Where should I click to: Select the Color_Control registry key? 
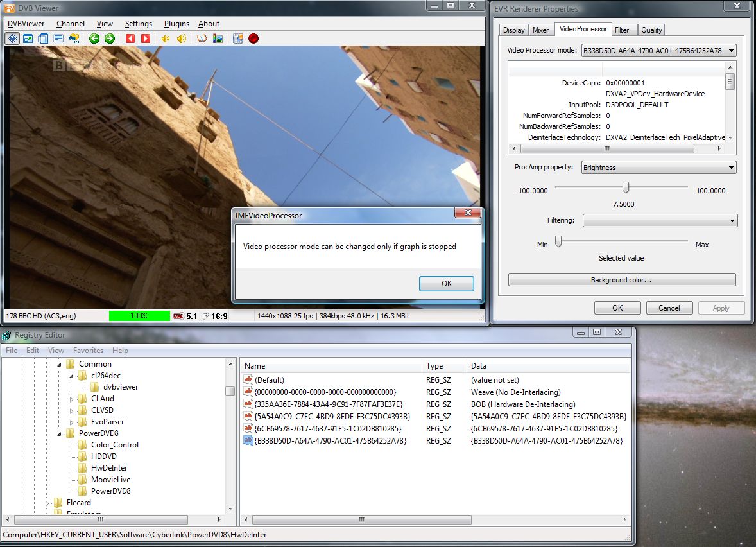click(x=115, y=445)
